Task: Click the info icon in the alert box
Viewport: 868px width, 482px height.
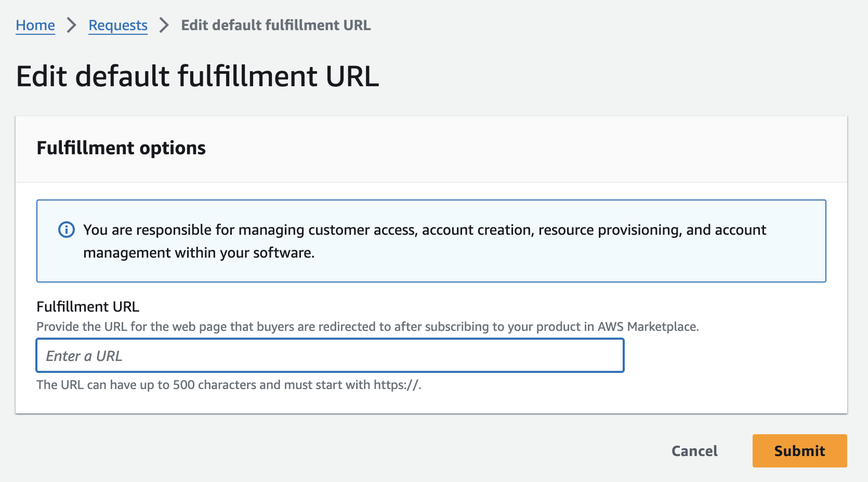Action: coord(67,230)
